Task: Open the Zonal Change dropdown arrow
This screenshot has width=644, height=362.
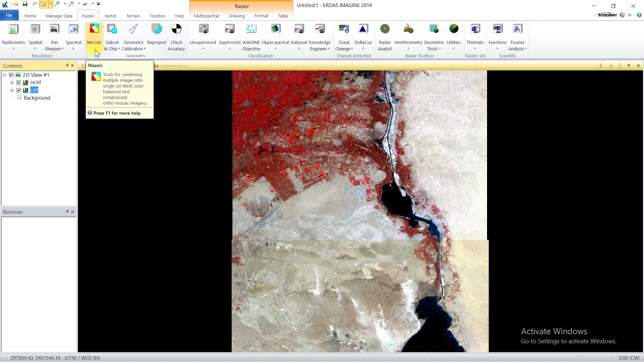Action: tap(352, 49)
